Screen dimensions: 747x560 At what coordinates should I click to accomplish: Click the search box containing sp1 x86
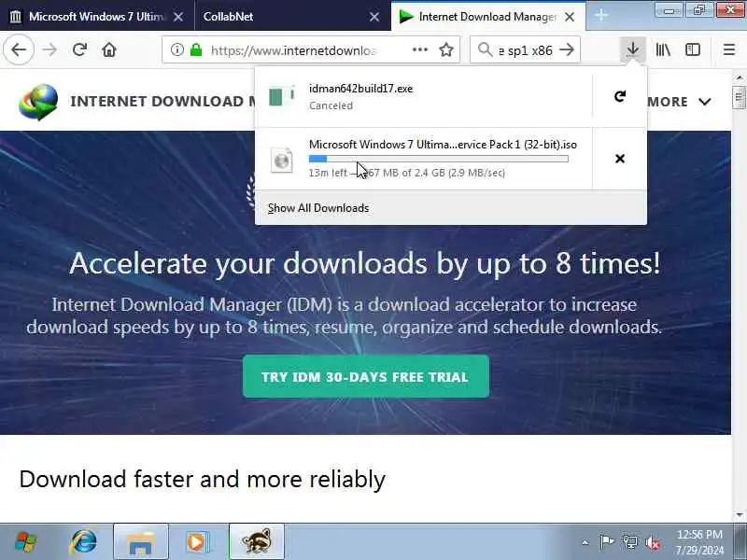point(525,49)
